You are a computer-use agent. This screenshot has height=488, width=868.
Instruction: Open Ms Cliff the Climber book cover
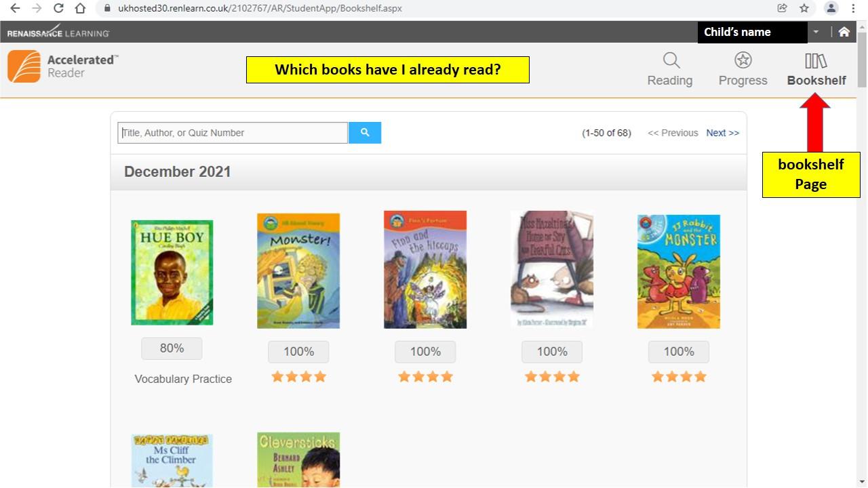tap(172, 461)
